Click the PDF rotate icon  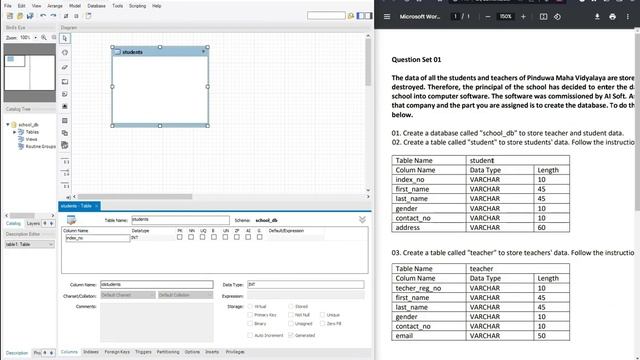(558, 17)
